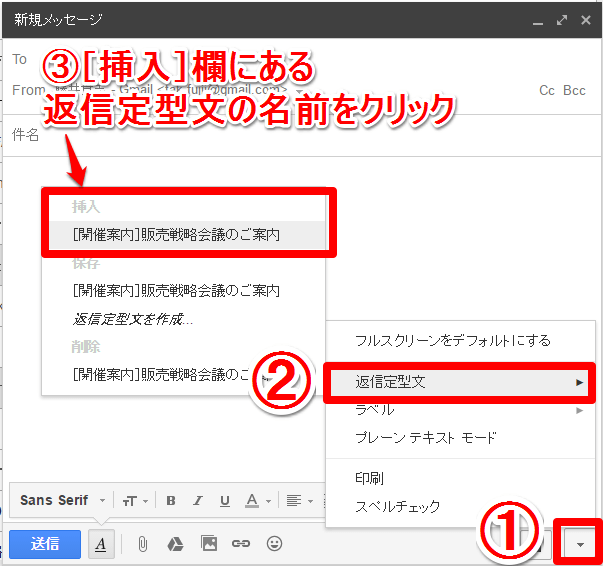Insert a link with the chain icon

tap(241, 544)
